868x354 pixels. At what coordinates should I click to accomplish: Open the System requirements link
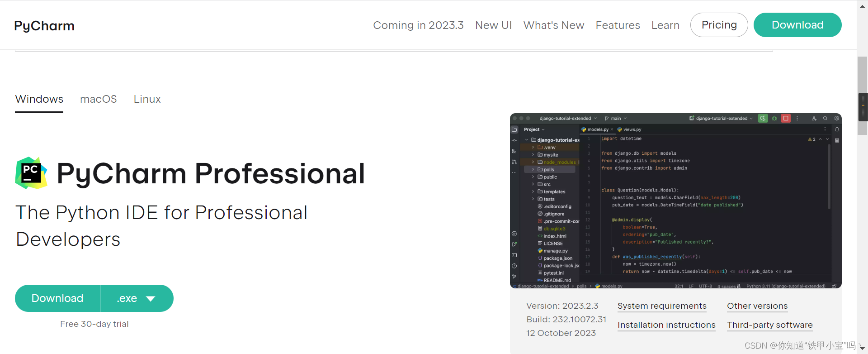pos(662,306)
